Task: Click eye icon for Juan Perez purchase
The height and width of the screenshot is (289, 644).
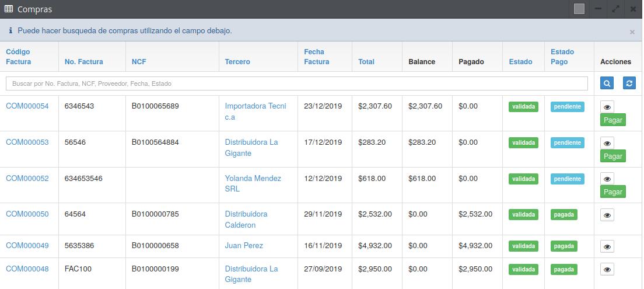Action: point(607,247)
